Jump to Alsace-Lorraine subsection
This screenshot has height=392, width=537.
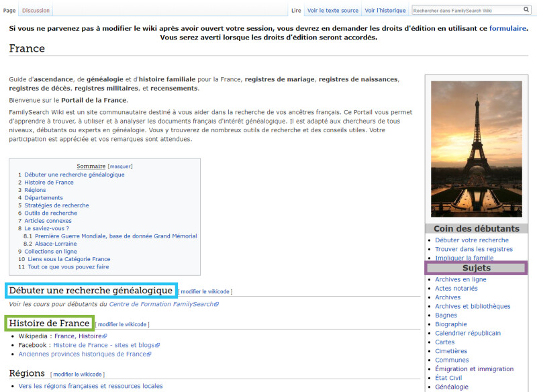coord(56,244)
